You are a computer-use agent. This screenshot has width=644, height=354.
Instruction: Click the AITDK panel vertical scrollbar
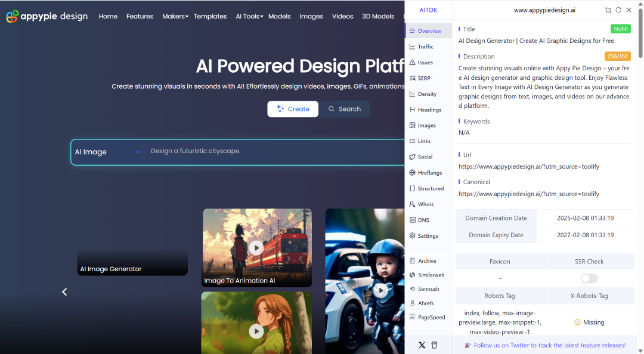(640, 33)
